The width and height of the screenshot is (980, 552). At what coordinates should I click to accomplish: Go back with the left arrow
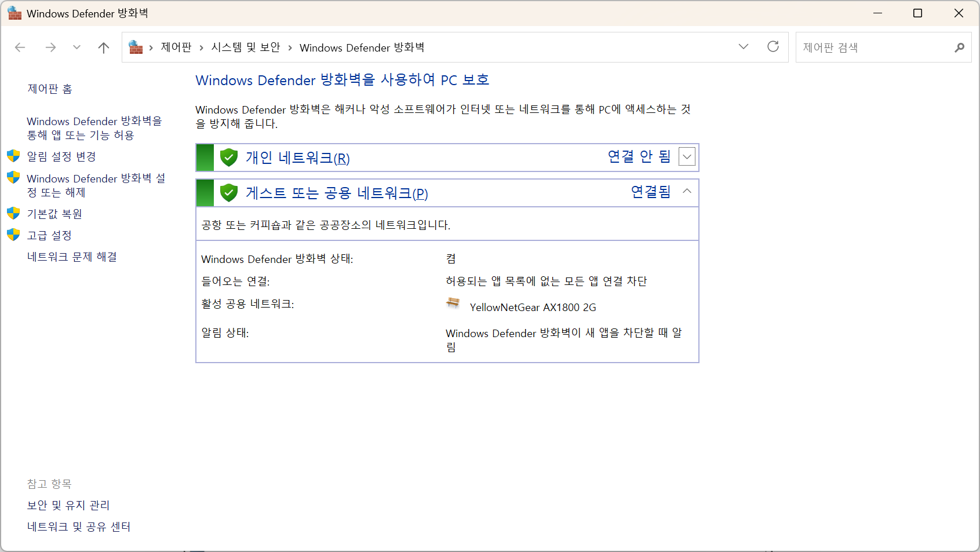pyautogui.click(x=20, y=47)
